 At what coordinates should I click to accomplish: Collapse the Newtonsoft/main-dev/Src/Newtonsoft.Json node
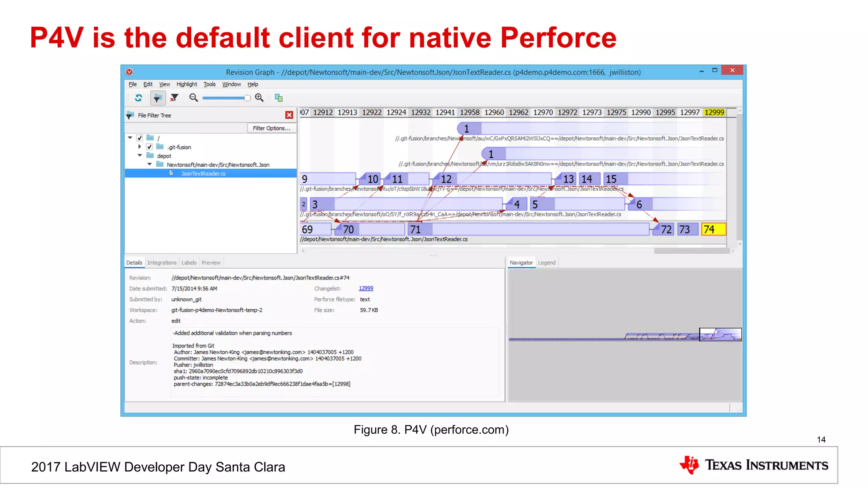coord(150,164)
